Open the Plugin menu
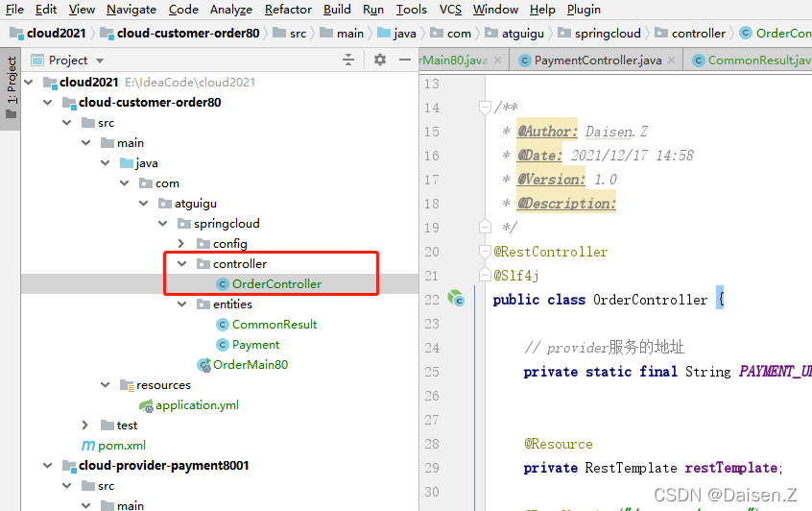The width and height of the screenshot is (812, 511). point(584,10)
